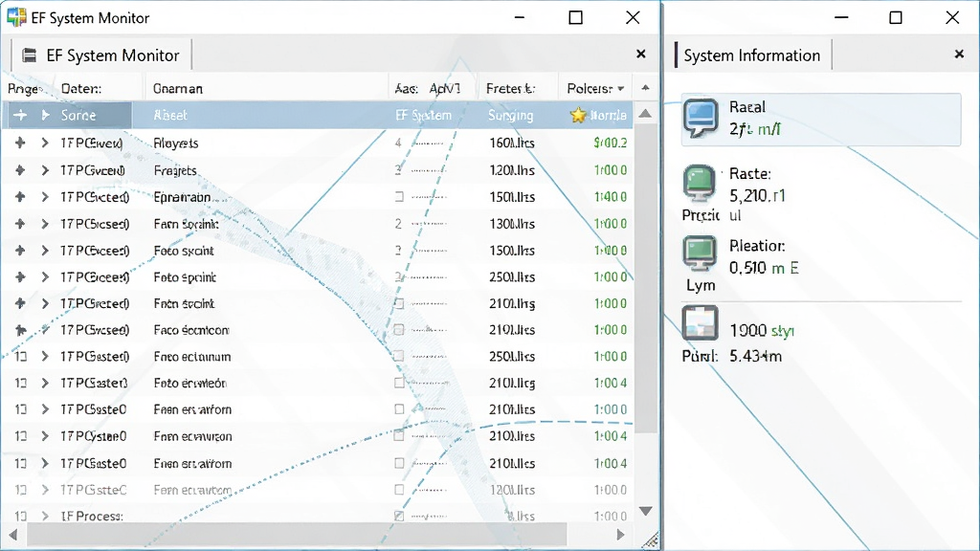
Task: Close the System Information tab panel
Action: click(959, 55)
